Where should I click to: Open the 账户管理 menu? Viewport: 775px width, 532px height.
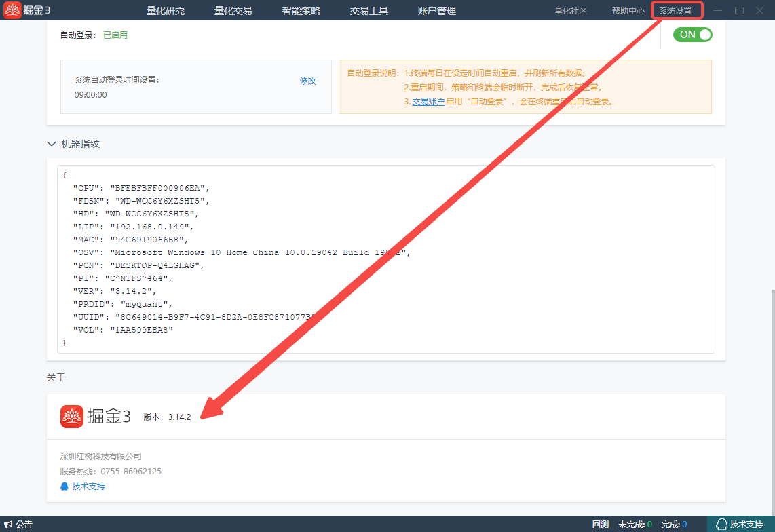(x=436, y=10)
